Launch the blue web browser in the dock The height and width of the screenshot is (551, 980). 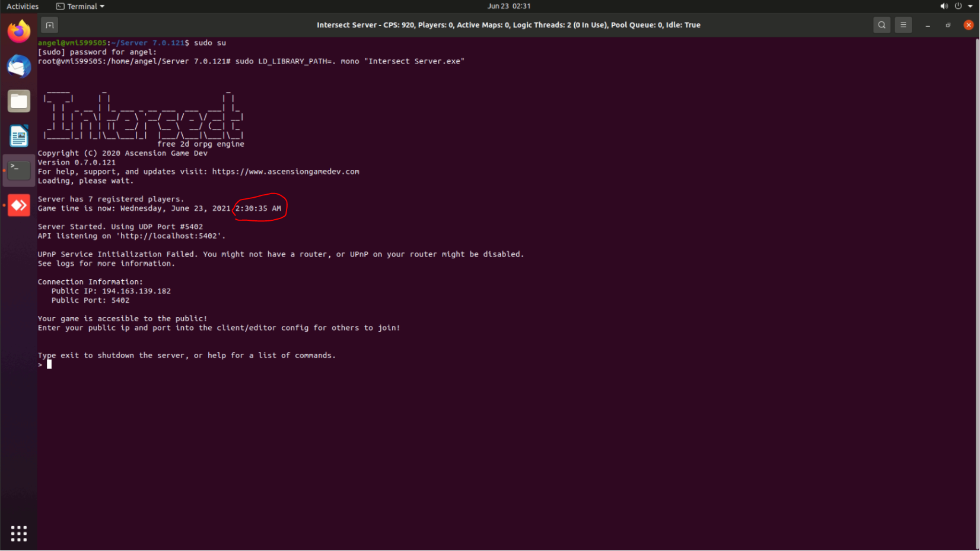pos(18,66)
